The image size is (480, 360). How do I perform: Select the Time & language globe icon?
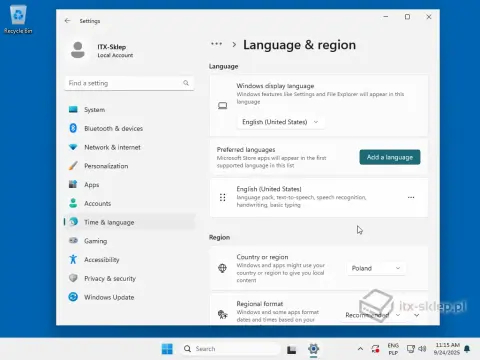click(x=73, y=222)
